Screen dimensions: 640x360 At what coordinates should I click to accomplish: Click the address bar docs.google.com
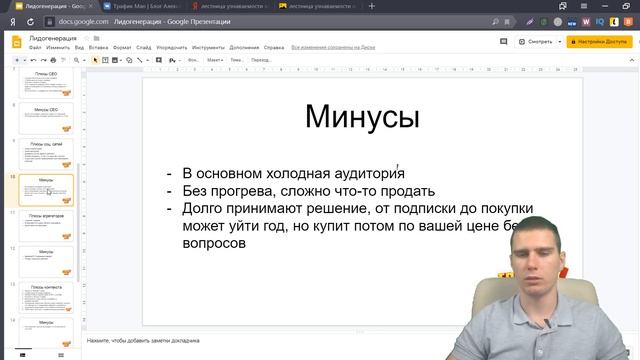tap(84, 22)
